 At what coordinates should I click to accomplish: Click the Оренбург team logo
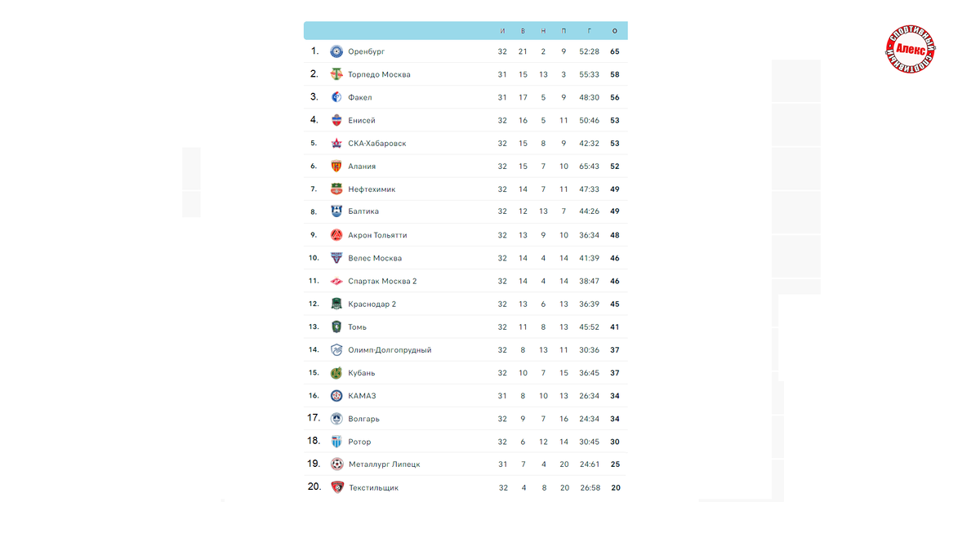point(336,51)
